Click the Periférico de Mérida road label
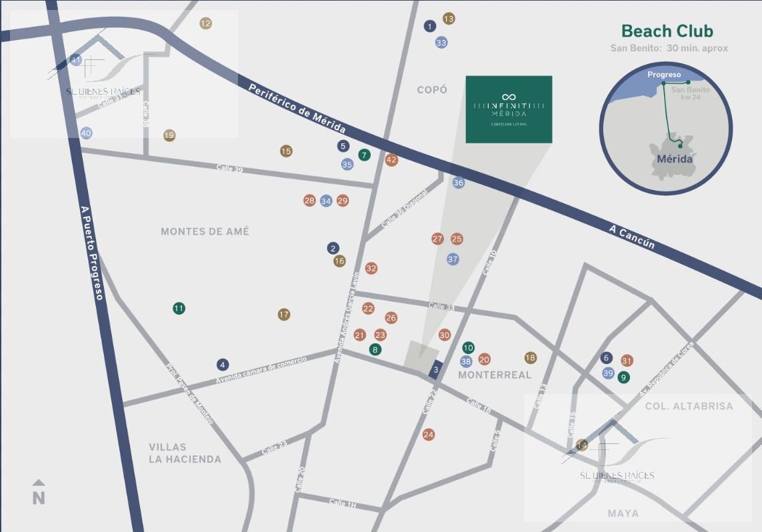Viewport: 762px width, 532px height. (x=297, y=109)
